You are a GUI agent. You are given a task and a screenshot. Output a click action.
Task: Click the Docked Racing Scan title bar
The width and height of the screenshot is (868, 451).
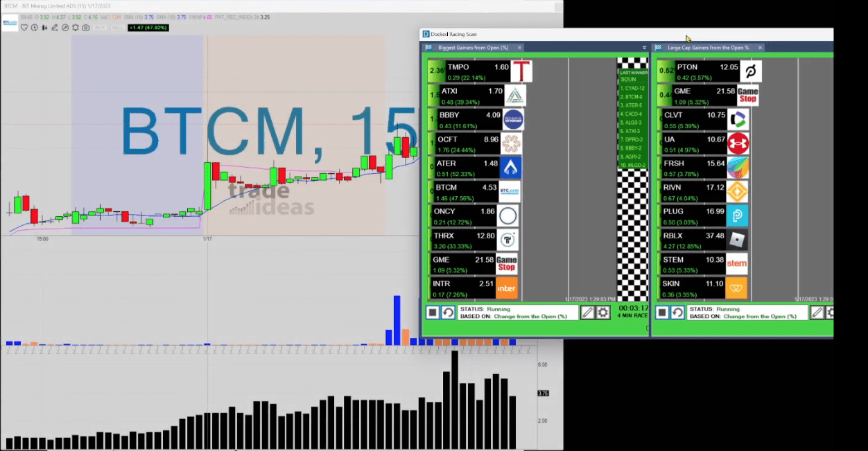[x=627, y=34]
